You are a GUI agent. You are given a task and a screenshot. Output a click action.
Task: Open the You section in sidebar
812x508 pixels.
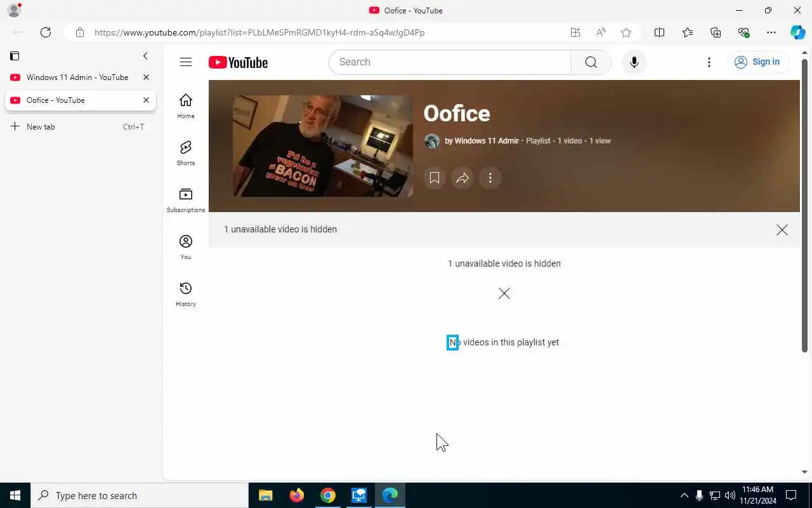click(185, 247)
